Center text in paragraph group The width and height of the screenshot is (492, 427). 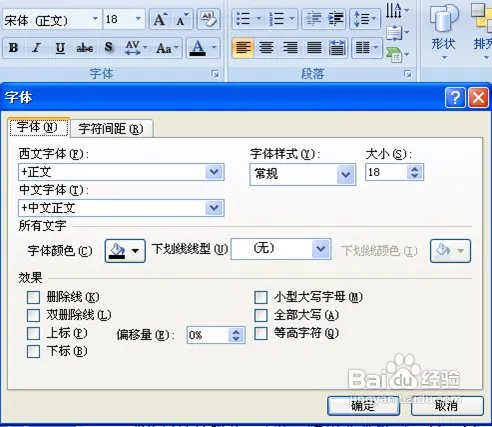266,48
